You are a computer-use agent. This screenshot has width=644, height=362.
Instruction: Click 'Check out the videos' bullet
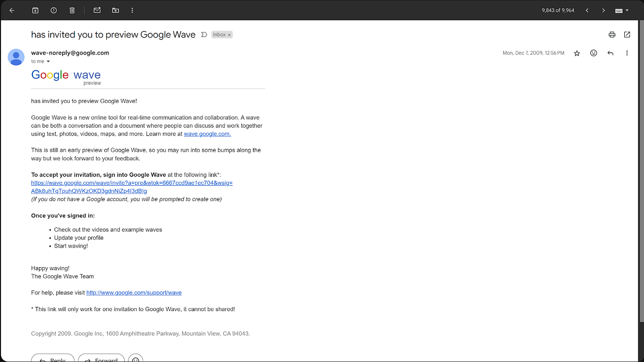(108, 229)
